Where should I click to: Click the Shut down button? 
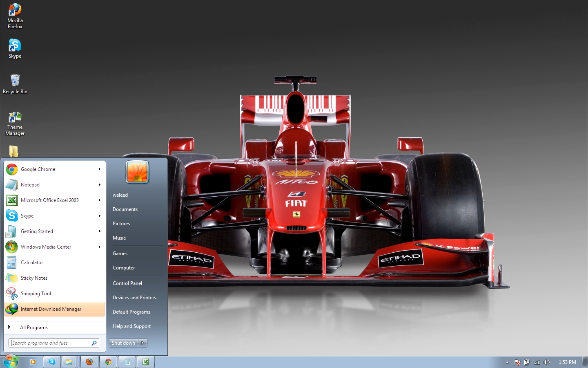click(124, 343)
